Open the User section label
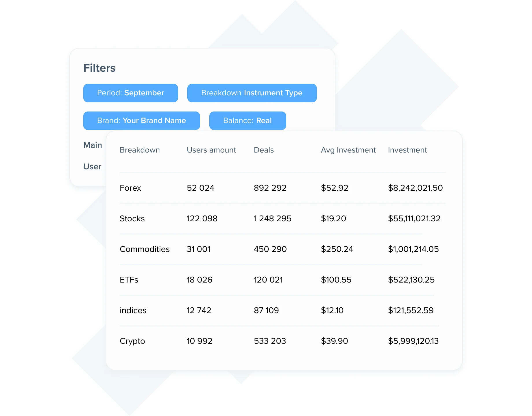The width and height of the screenshot is (532, 416). click(x=92, y=166)
